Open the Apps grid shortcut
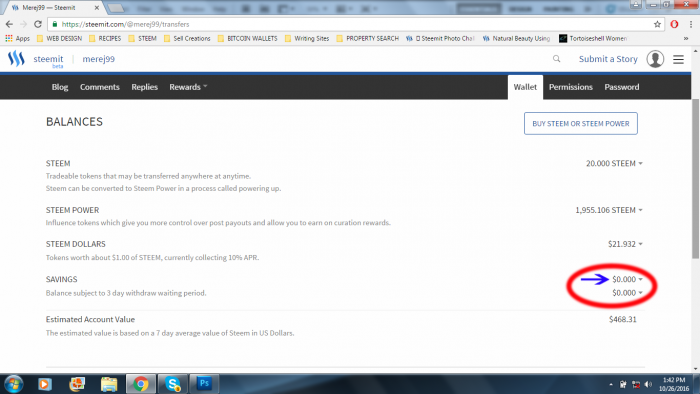 point(17,38)
